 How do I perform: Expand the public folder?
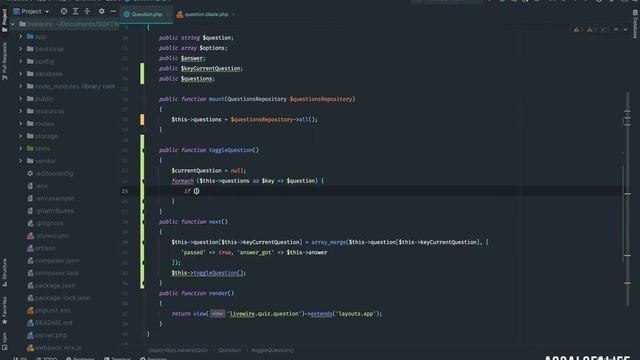coord(21,99)
